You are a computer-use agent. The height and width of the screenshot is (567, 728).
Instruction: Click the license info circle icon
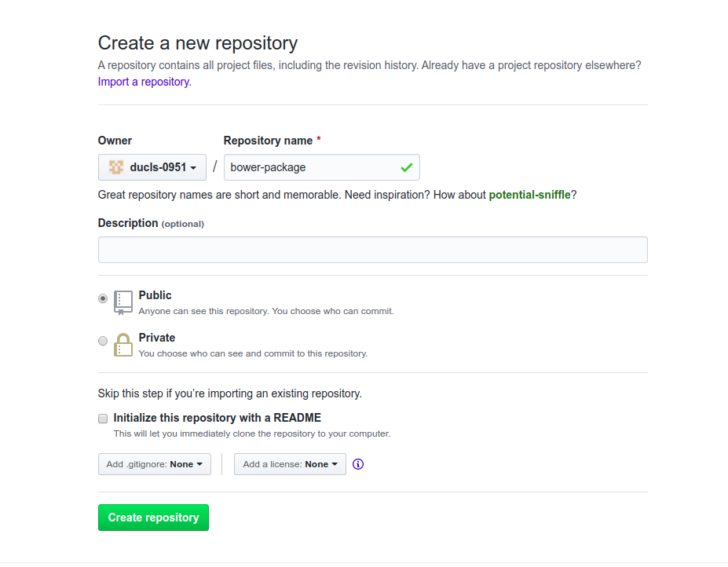[358, 464]
